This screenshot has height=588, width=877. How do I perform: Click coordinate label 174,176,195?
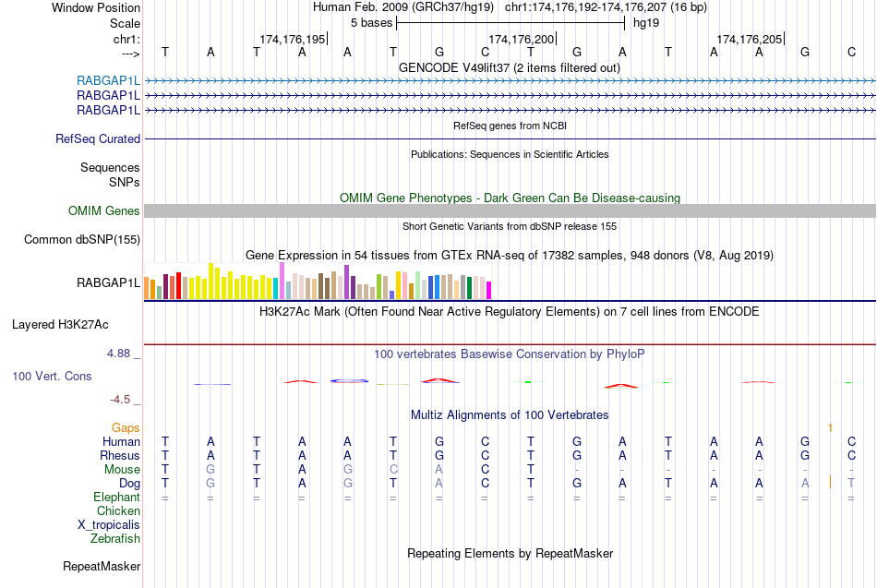pyautogui.click(x=292, y=39)
